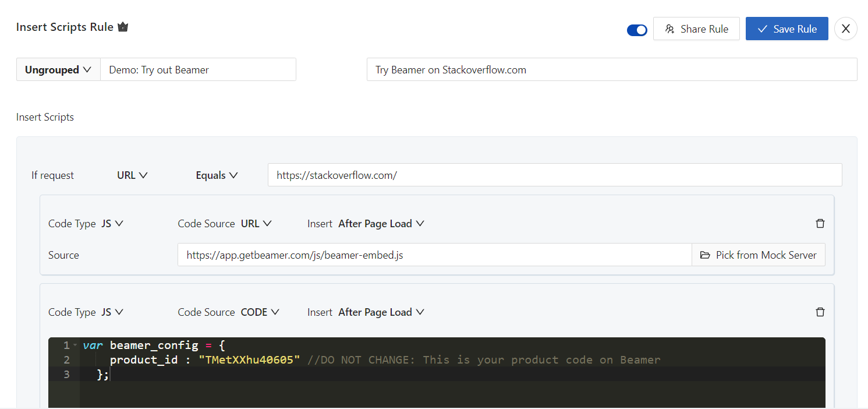The image size is (868, 409).
Task: Collapse code fold arrow at line 1
Action: pyautogui.click(x=75, y=345)
